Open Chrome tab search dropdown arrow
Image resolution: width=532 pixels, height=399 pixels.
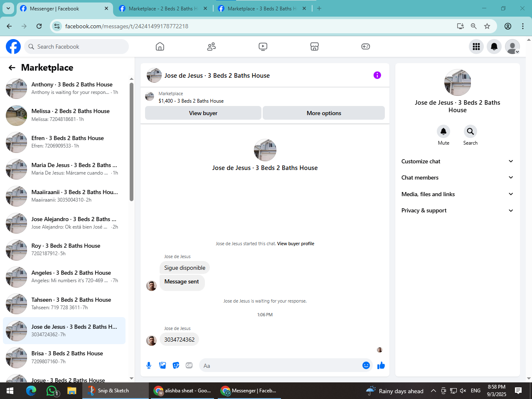click(x=8, y=8)
